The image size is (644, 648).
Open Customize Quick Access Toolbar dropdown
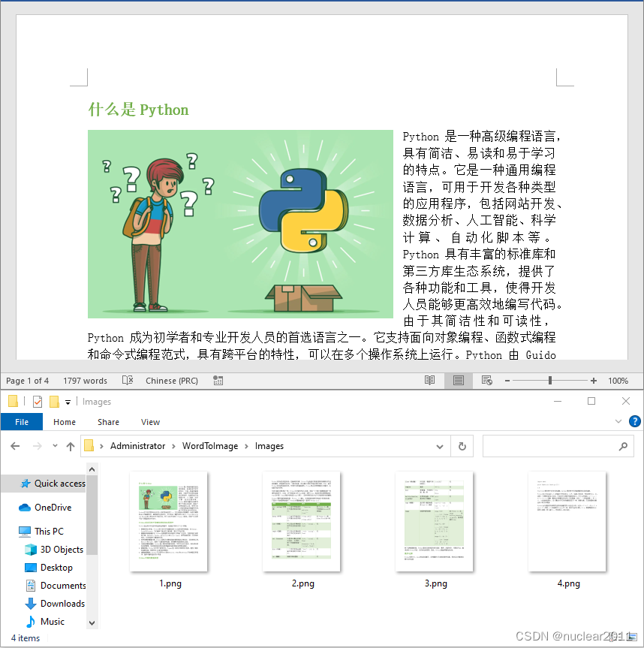68,402
